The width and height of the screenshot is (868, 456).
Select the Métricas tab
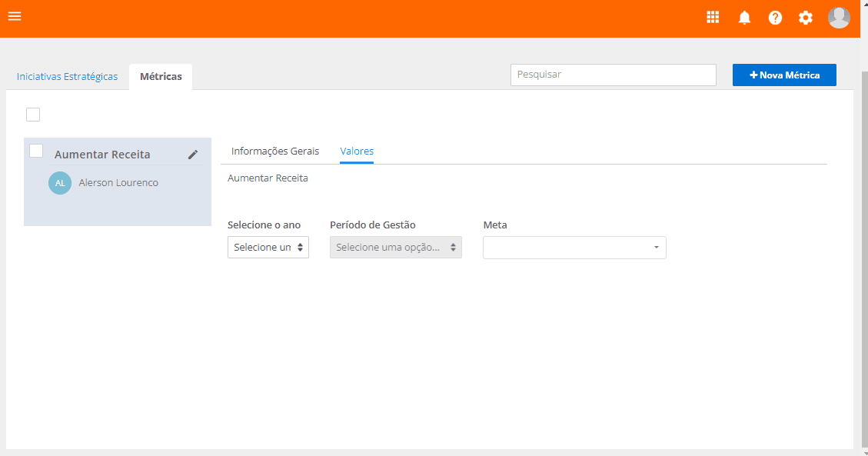click(161, 77)
